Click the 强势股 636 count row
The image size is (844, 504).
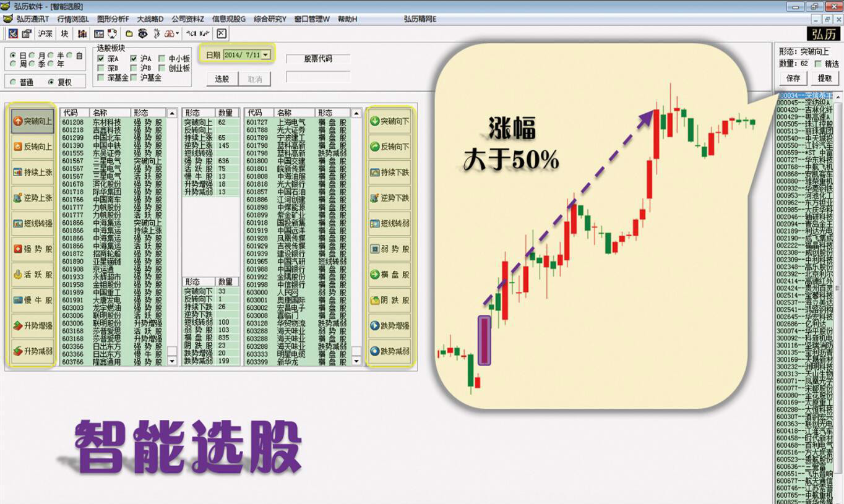[210, 161]
